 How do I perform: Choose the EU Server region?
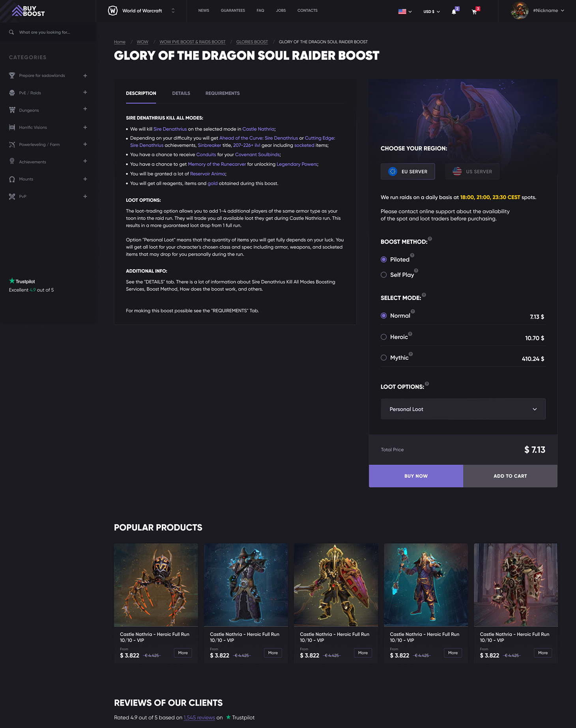click(408, 171)
